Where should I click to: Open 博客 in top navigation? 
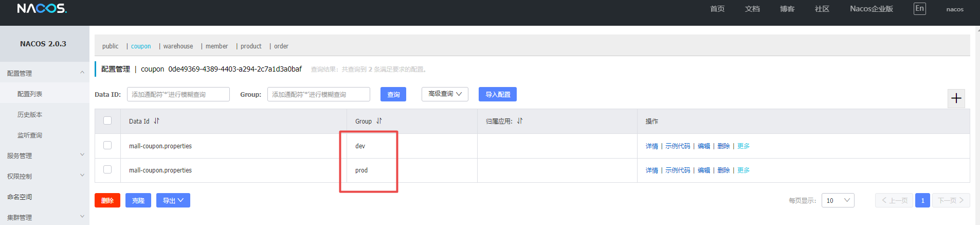pyautogui.click(x=787, y=9)
